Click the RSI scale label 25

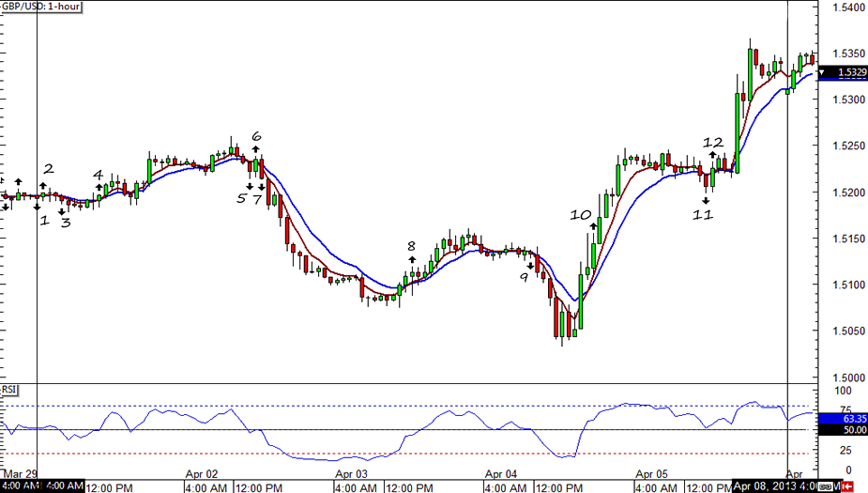point(845,451)
